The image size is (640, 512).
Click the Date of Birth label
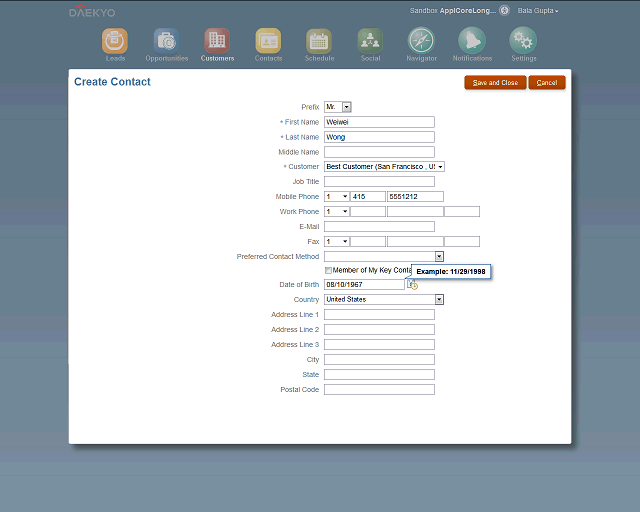click(x=299, y=285)
